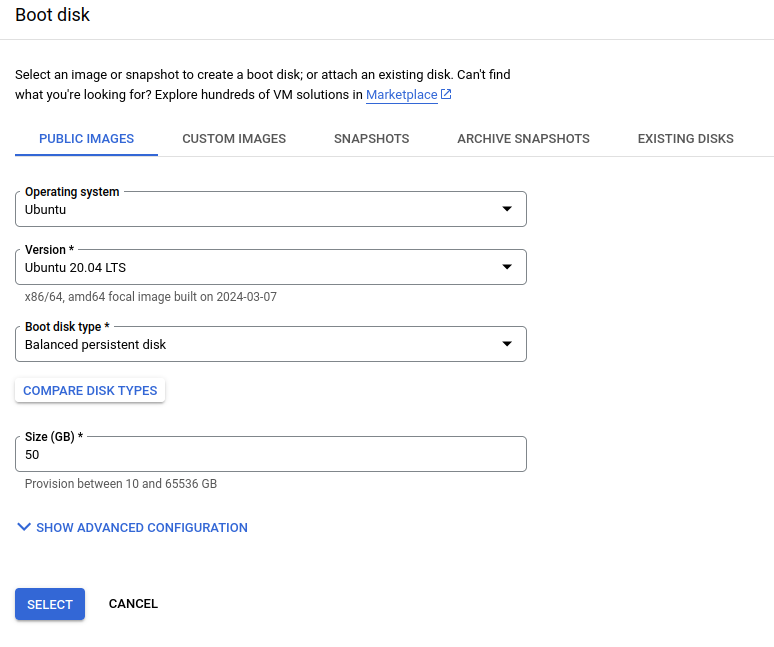Focus the Size (GB) input field
This screenshot has height=647, width=774.
point(270,454)
